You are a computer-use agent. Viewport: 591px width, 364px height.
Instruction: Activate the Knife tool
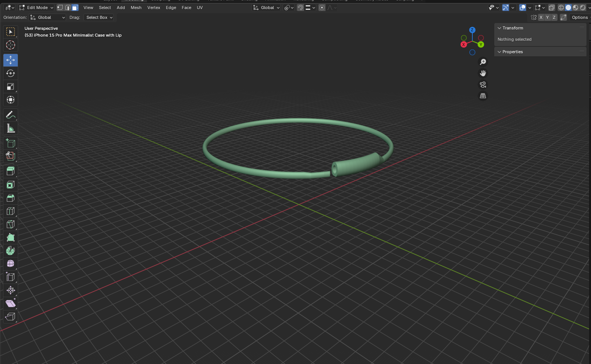click(x=11, y=224)
